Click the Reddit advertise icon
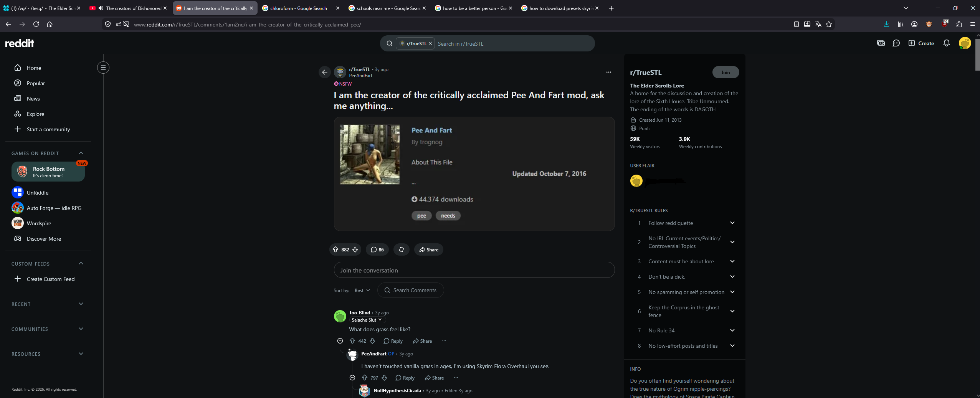 click(x=881, y=43)
